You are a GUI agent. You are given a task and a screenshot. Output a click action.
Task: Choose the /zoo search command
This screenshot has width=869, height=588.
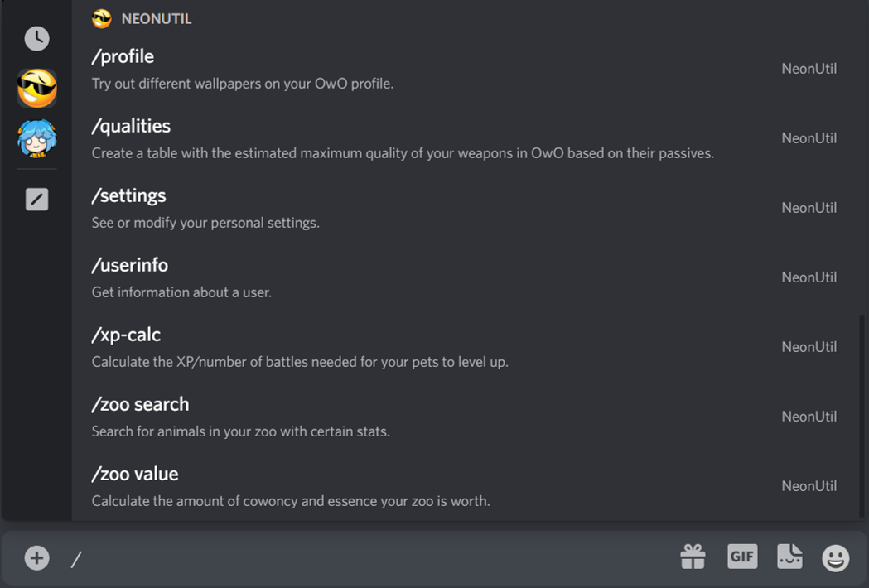coord(140,404)
